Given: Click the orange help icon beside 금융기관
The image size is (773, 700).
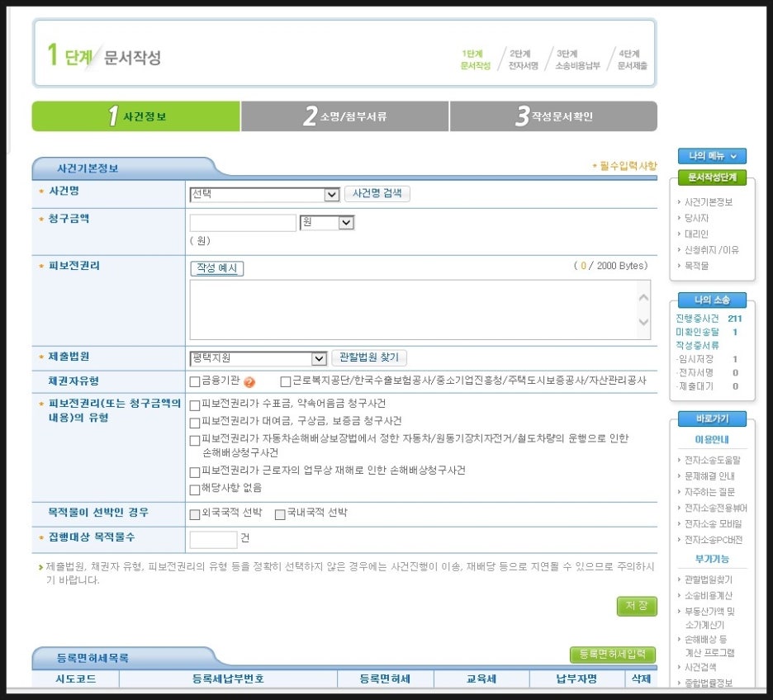Looking at the screenshot, I should (x=249, y=382).
